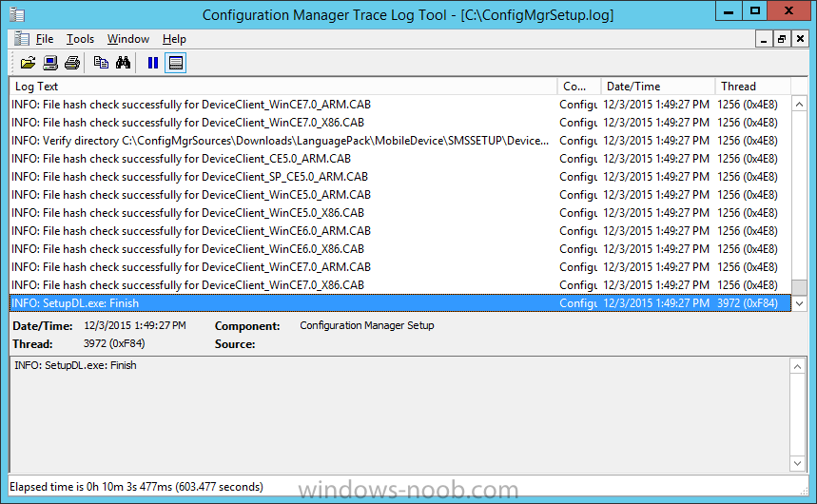This screenshot has width=817, height=504.
Task: Open the Tools menu
Action: 80,39
